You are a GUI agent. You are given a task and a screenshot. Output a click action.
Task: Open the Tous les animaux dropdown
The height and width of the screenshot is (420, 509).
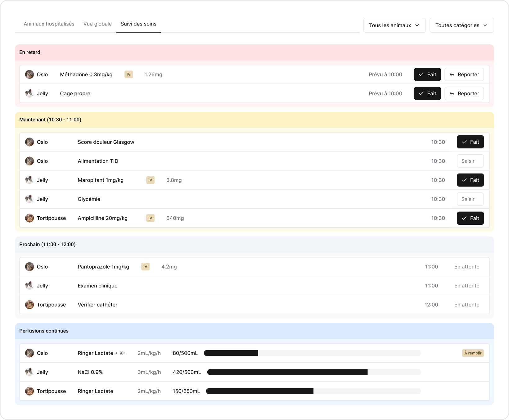click(x=394, y=25)
